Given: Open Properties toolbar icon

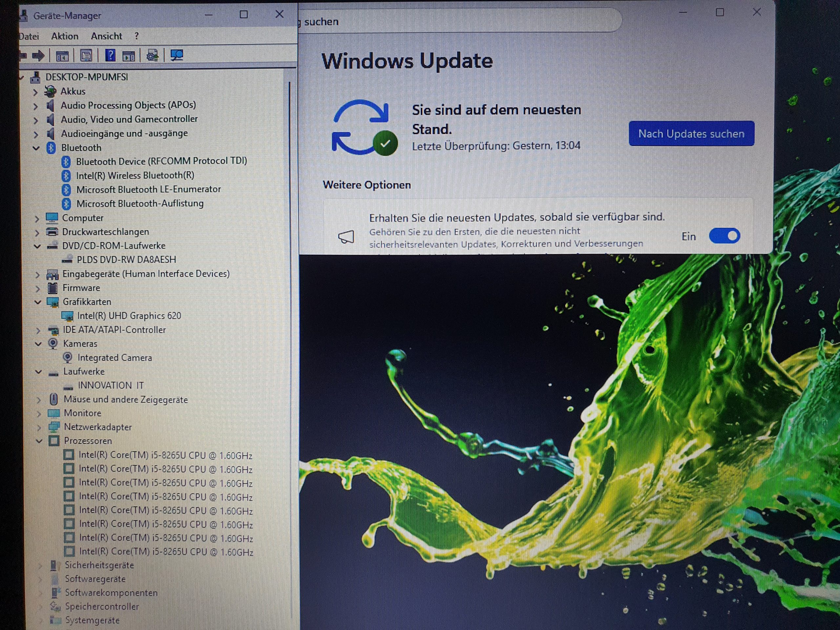Looking at the screenshot, I should (x=86, y=56).
